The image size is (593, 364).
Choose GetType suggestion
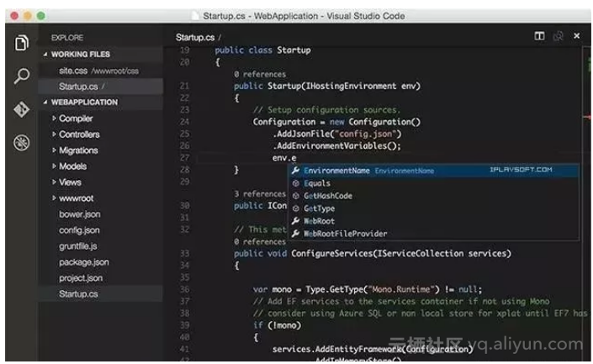coord(434,208)
